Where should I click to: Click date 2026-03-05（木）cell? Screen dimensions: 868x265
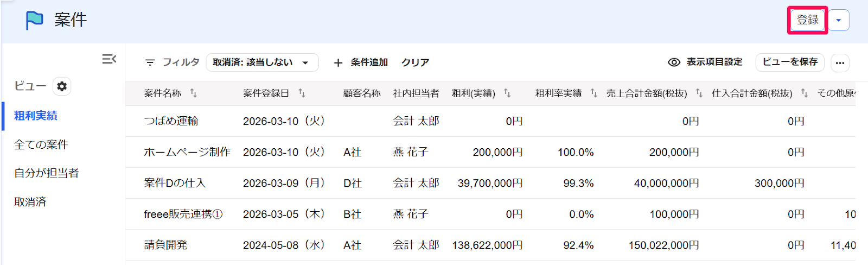[x=284, y=214]
